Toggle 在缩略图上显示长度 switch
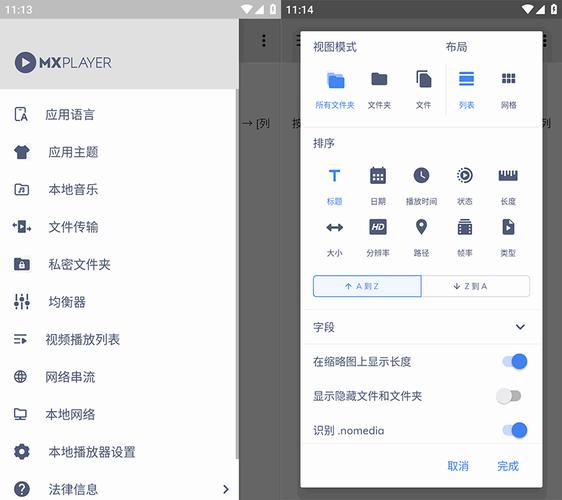 coord(515,361)
